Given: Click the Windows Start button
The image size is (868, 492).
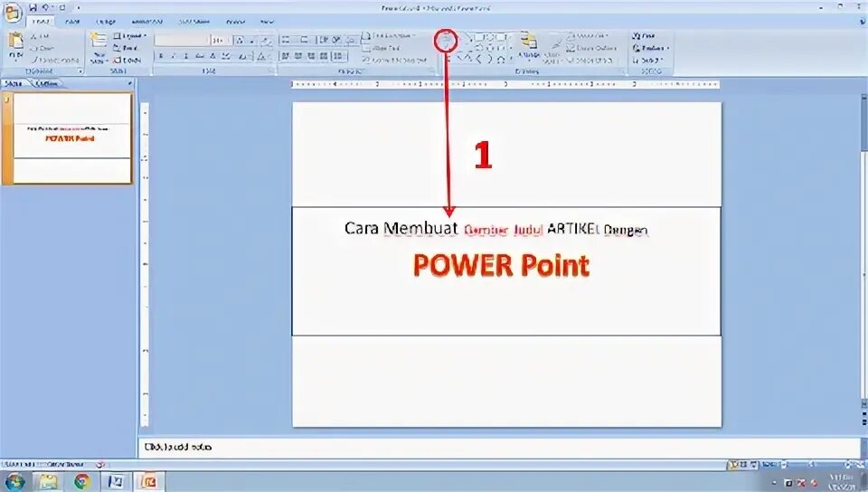Looking at the screenshot, I should (x=14, y=481).
